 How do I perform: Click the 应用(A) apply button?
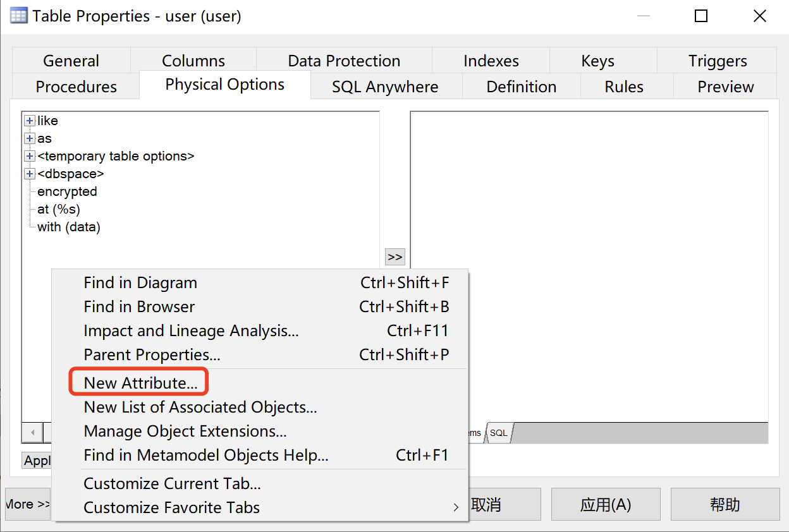point(605,504)
